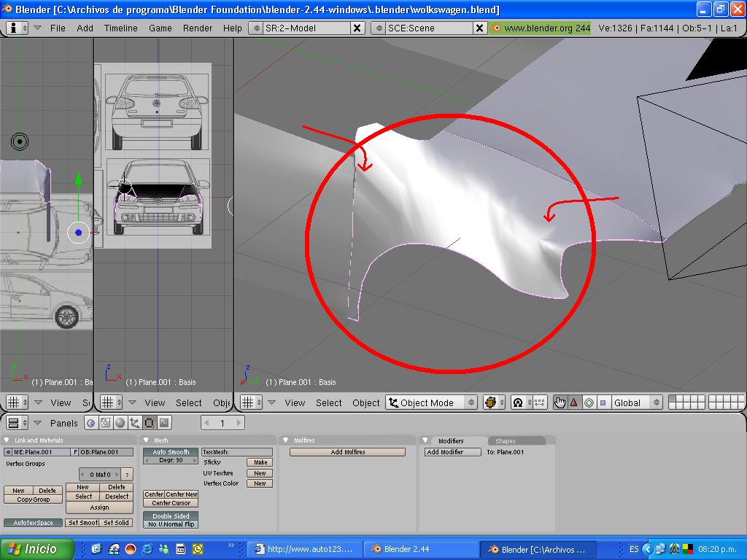This screenshot has height=560, width=747.
Task: Open the Logic context panel icon
Action: 91,423
